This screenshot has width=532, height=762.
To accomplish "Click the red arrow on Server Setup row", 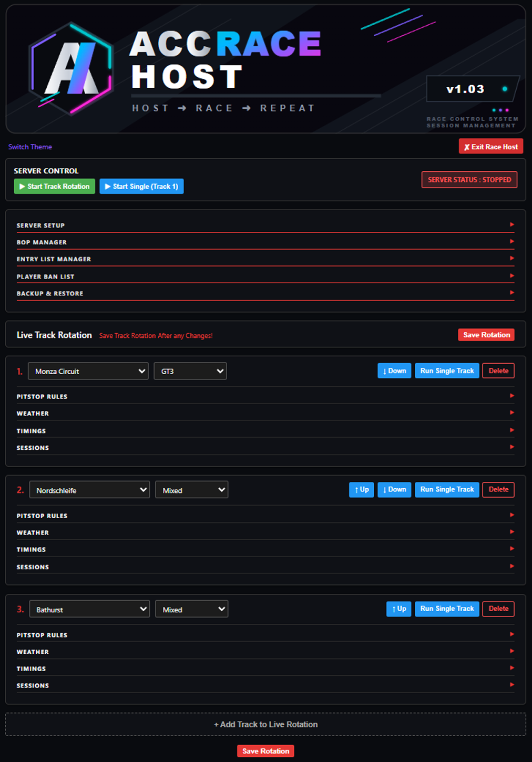I will point(511,225).
